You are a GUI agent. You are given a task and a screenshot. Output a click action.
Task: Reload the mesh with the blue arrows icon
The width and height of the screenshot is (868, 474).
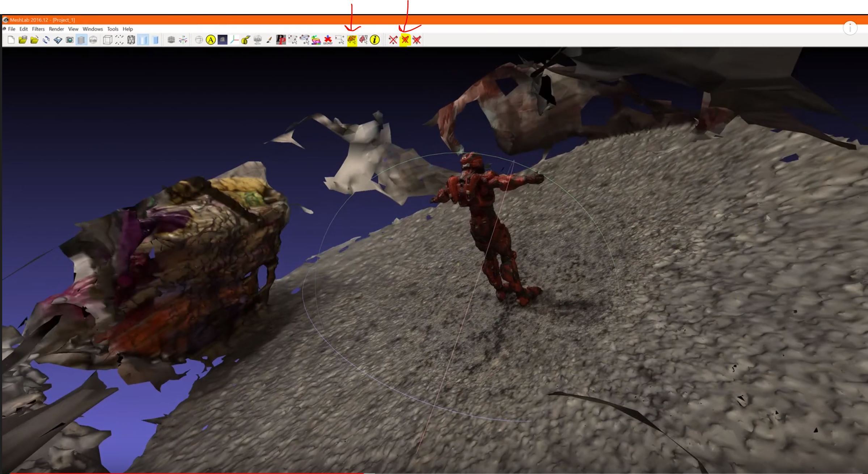tap(46, 40)
